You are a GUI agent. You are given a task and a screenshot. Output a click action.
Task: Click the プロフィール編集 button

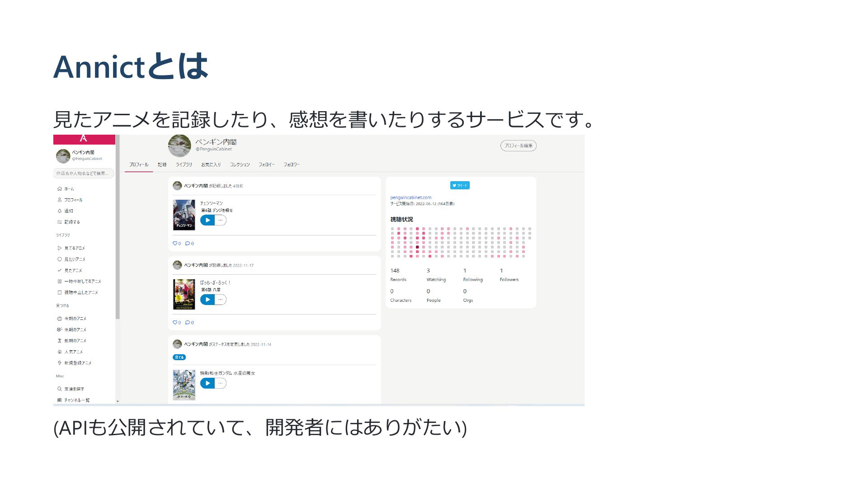[x=519, y=145]
